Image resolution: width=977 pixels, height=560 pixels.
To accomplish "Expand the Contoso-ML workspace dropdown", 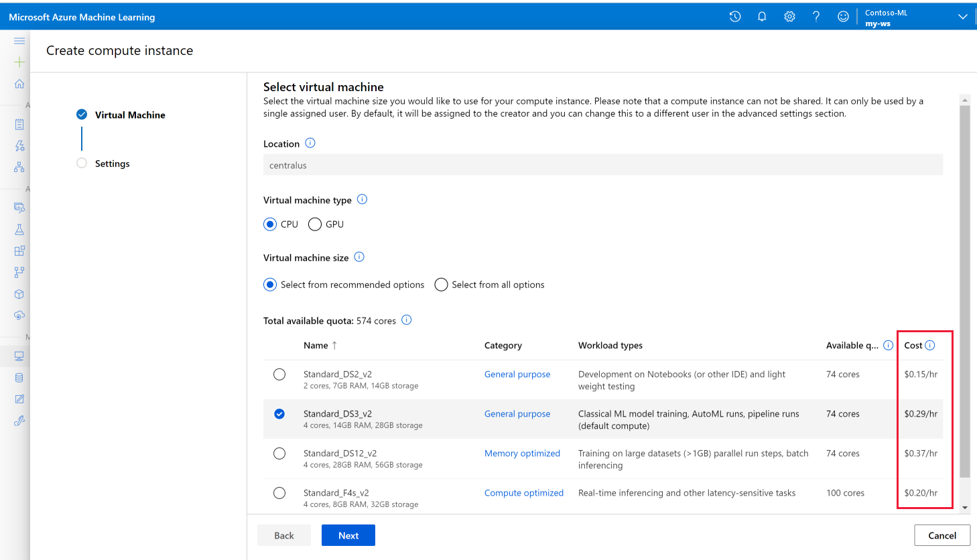I will [x=962, y=17].
